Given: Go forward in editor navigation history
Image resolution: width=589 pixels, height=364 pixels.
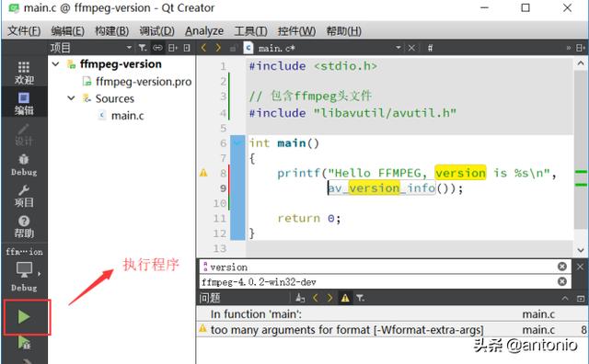Looking at the screenshot, I should coord(218,48).
